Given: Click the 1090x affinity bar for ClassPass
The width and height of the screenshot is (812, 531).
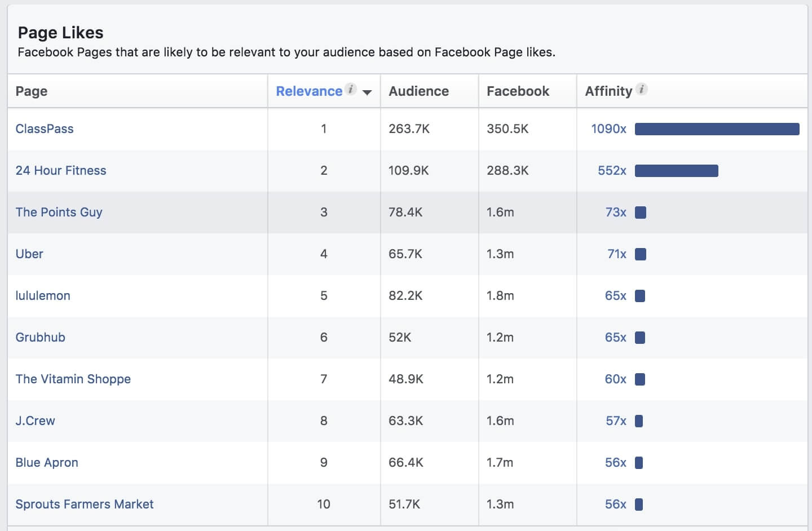Looking at the screenshot, I should tap(717, 129).
